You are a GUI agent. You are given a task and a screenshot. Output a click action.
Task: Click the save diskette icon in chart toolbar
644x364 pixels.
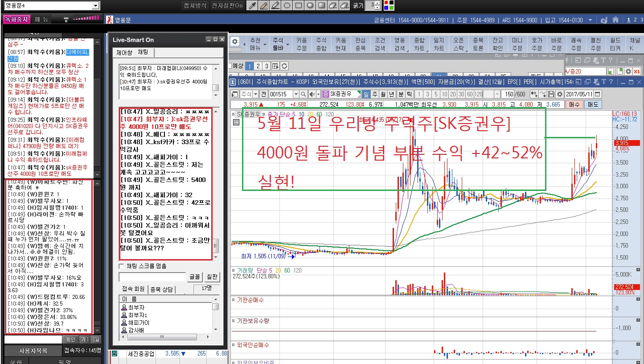pyautogui.click(x=551, y=94)
